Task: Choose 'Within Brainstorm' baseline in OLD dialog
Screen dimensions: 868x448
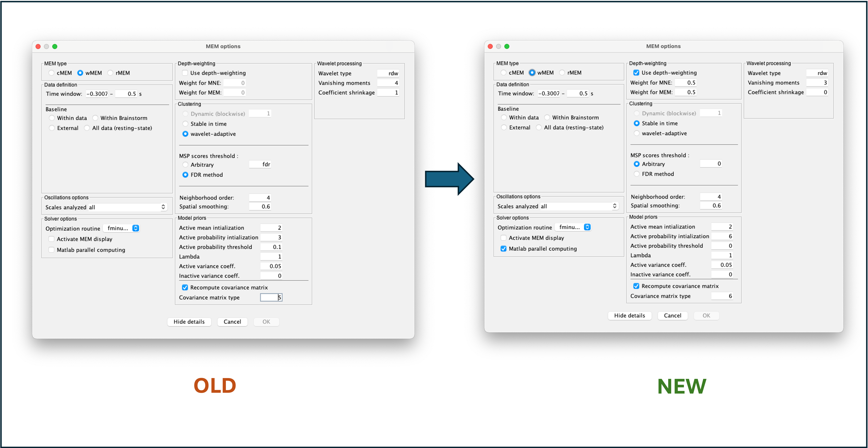Action: (x=95, y=118)
